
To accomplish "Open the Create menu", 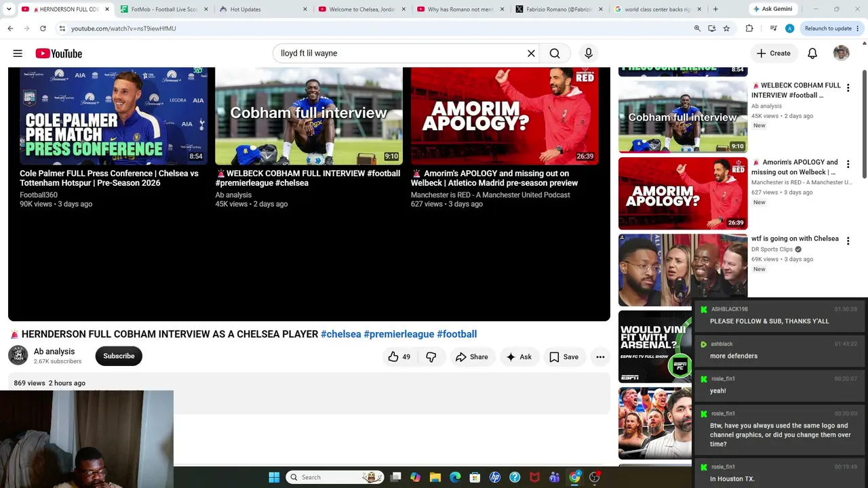I will click(x=773, y=54).
